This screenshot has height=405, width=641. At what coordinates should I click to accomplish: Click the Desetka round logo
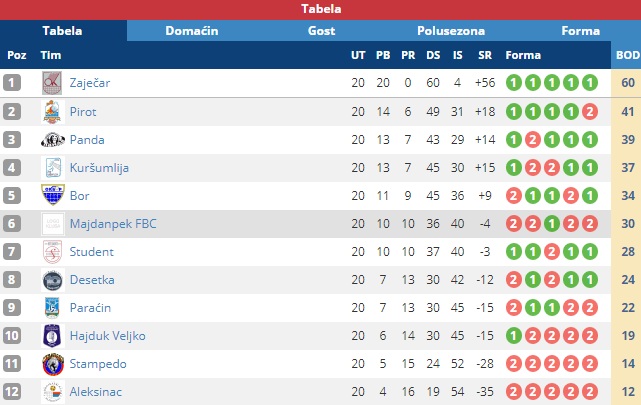pyautogui.click(x=53, y=280)
